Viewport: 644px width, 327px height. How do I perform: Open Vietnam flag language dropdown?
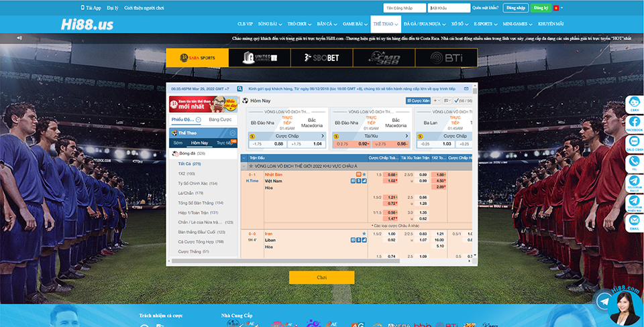pyautogui.click(x=557, y=8)
